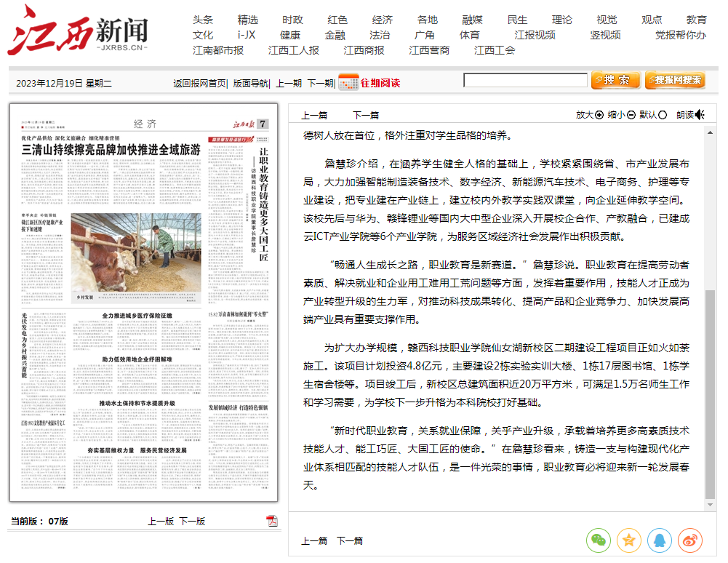Go to 下一版 below page thumbnail
This screenshot has width=728, height=563.
click(192, 521)
